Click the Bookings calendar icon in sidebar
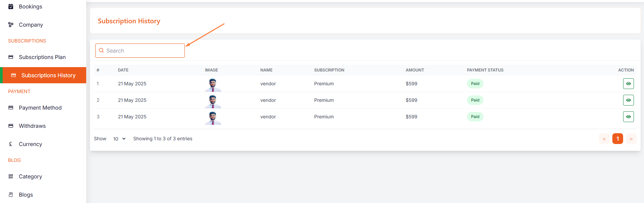644x203 pixels. [11, 6]
